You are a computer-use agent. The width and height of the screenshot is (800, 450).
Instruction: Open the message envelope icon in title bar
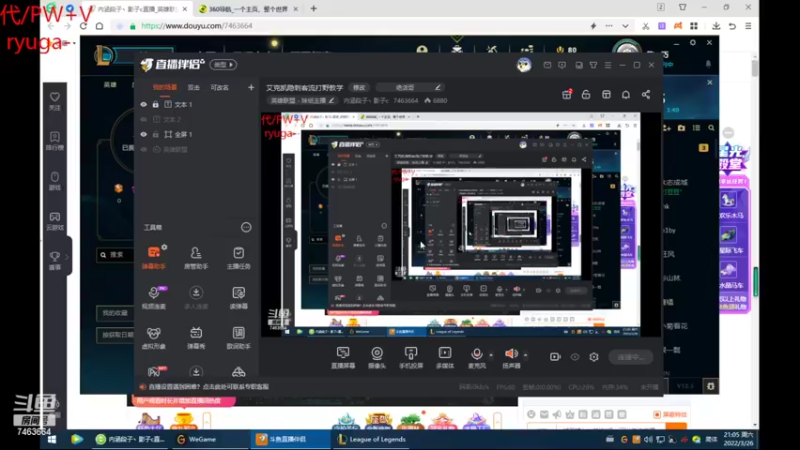coord(547,65)
